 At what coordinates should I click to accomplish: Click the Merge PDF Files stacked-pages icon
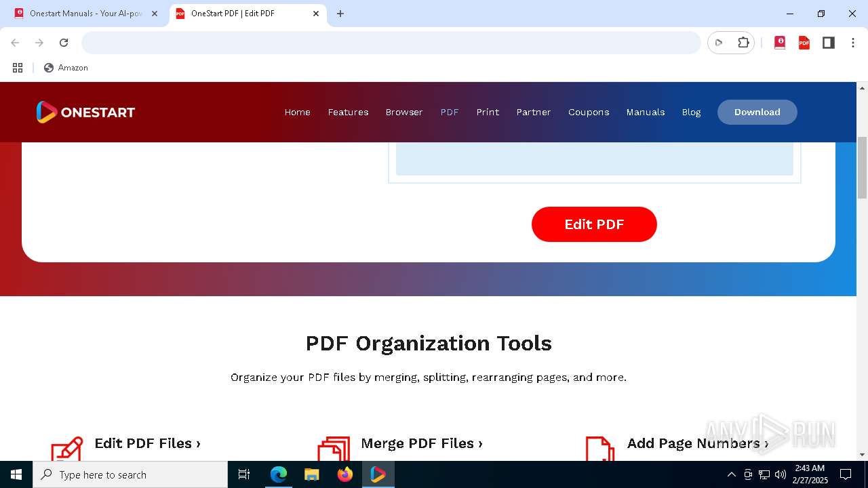pos(334,449)
